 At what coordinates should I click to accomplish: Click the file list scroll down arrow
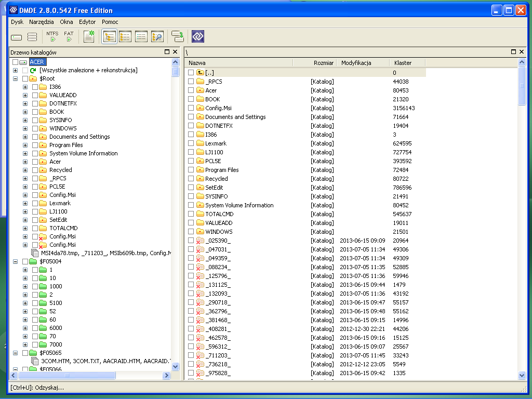click(x=522, y=375)
